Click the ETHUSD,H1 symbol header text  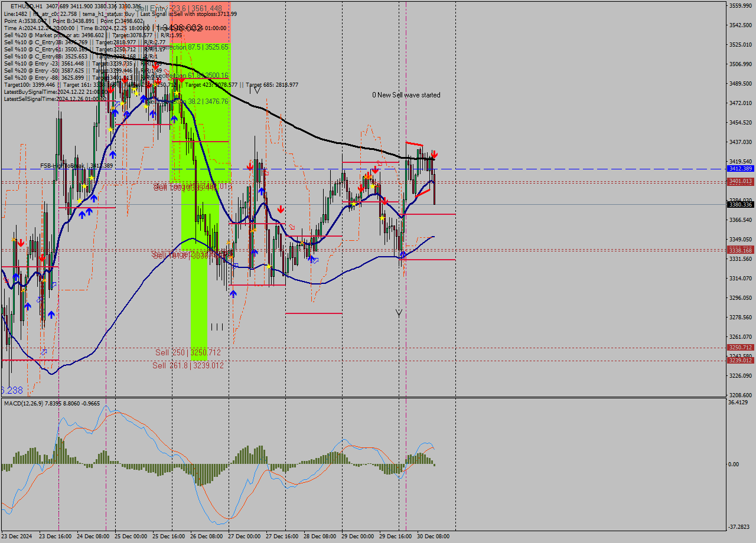pyautogui.click(x=27, y=6)
